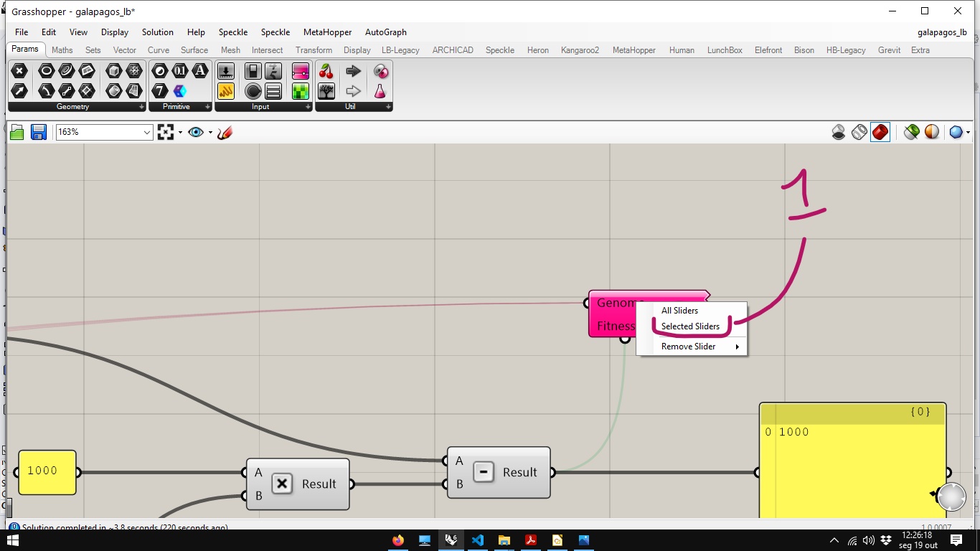This screenshot has height=551, width=980.
Task: Expand the Geometry panel
Action: tap(141, 107)
